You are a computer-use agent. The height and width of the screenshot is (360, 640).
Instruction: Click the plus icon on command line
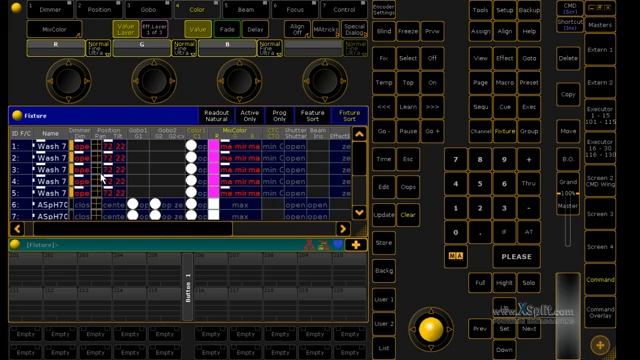pos(356,244)
